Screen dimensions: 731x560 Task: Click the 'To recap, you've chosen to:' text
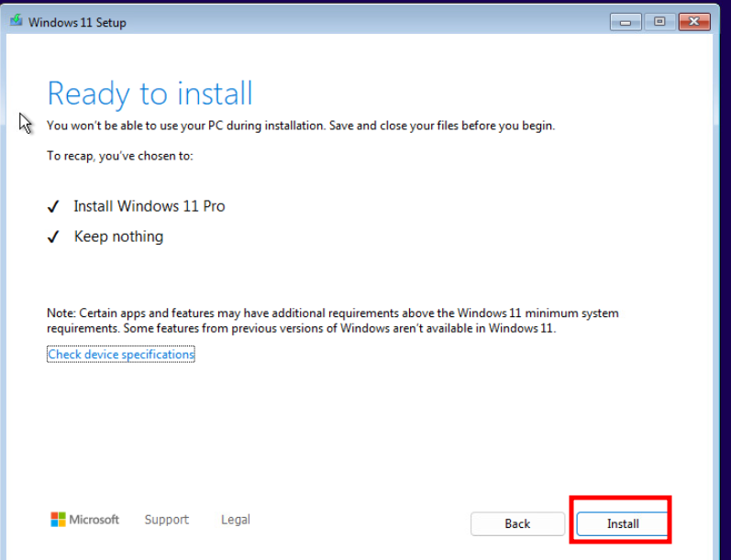[x=120, y=156]
